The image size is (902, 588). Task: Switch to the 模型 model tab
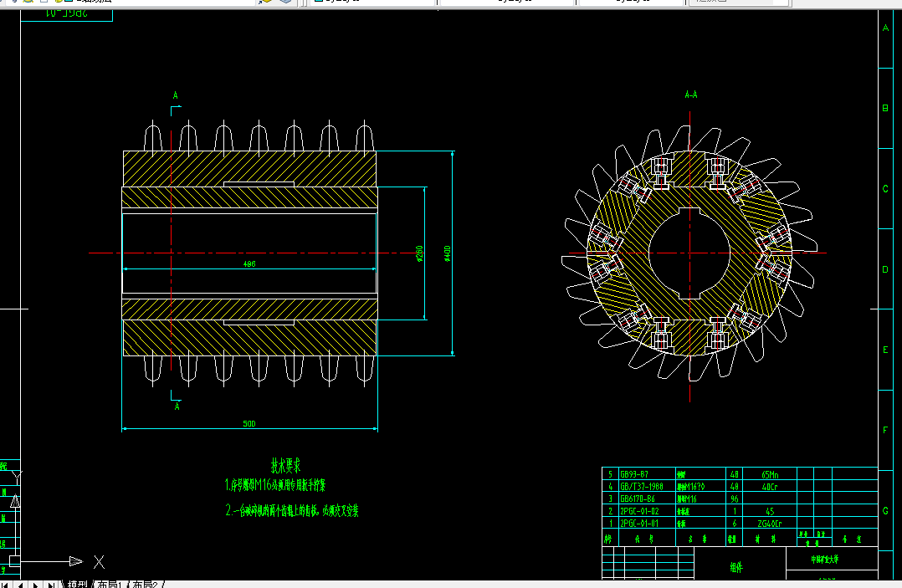[78, 584]
